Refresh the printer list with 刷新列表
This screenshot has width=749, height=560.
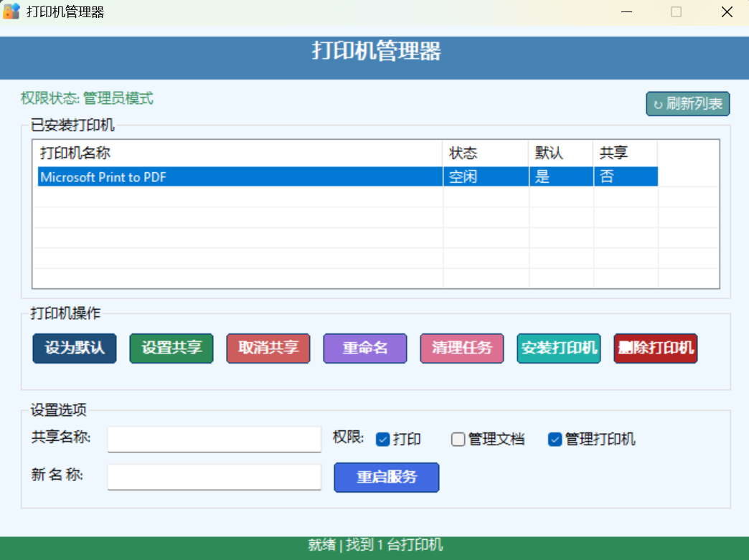pyautogui.click(x=687, y=103)
